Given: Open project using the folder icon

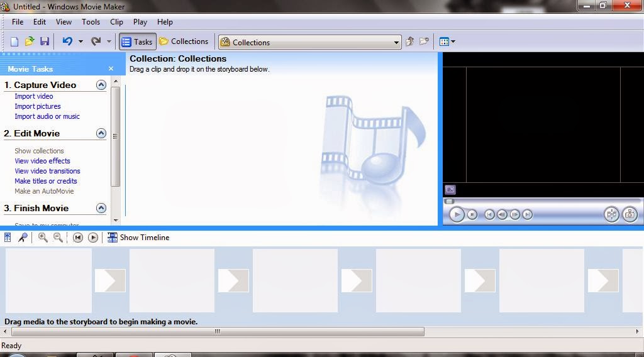Looking at the screenshot, I should [x=29, y=41].
